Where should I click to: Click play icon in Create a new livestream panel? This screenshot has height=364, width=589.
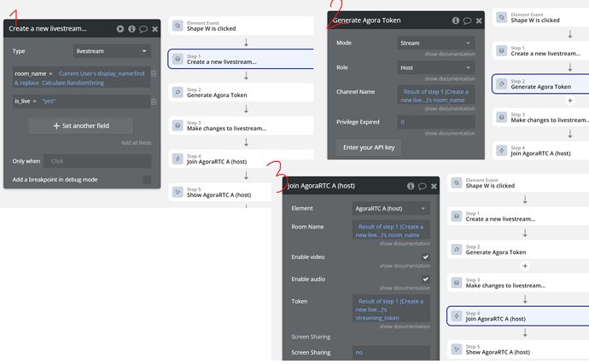click(120, 29)
